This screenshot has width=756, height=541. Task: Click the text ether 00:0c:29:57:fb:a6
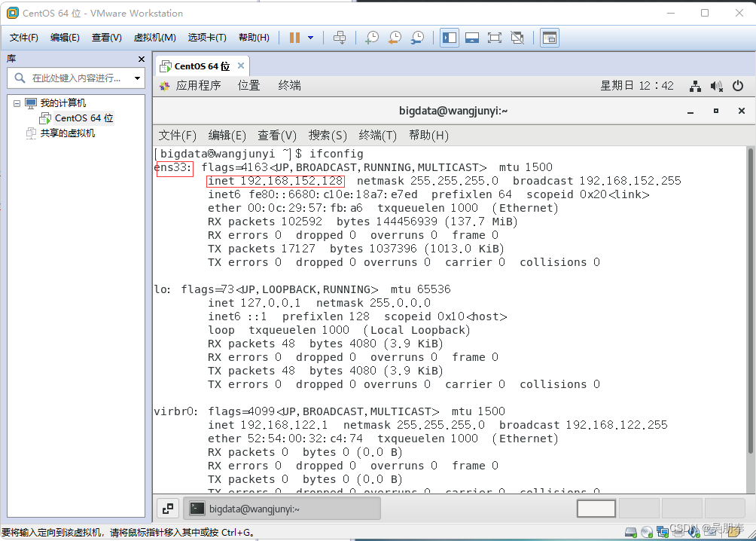tap(285, 208)
